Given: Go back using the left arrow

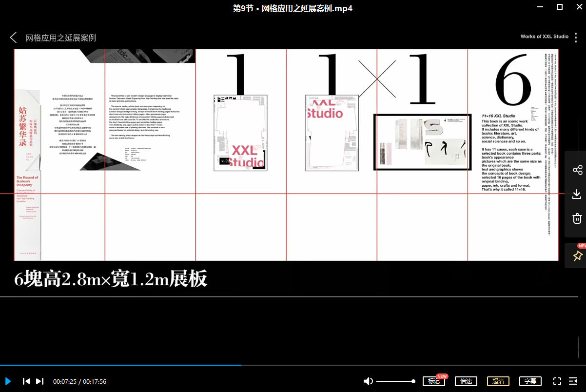Looking at the screenshot, I should click(x=13, y=38).
